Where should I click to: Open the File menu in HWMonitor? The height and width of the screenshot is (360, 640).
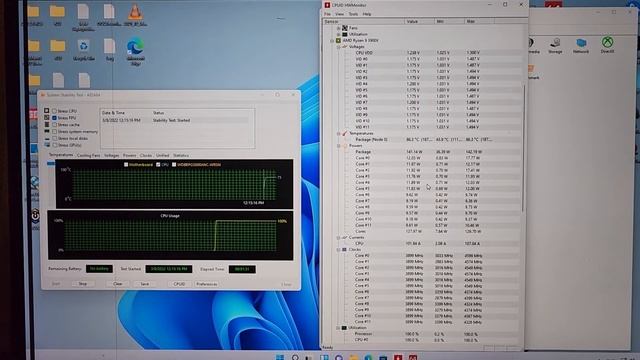327,14
